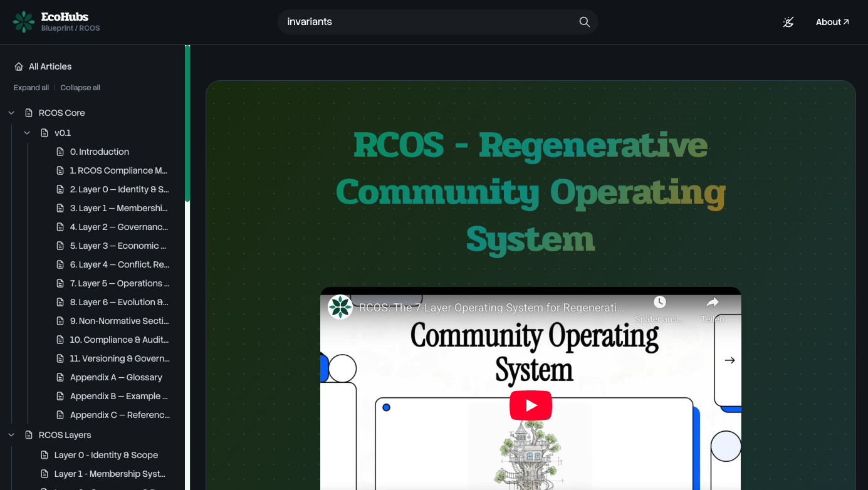Click the 4. Layer 2 document icon
868x490 pixels.
pos(60,227)
